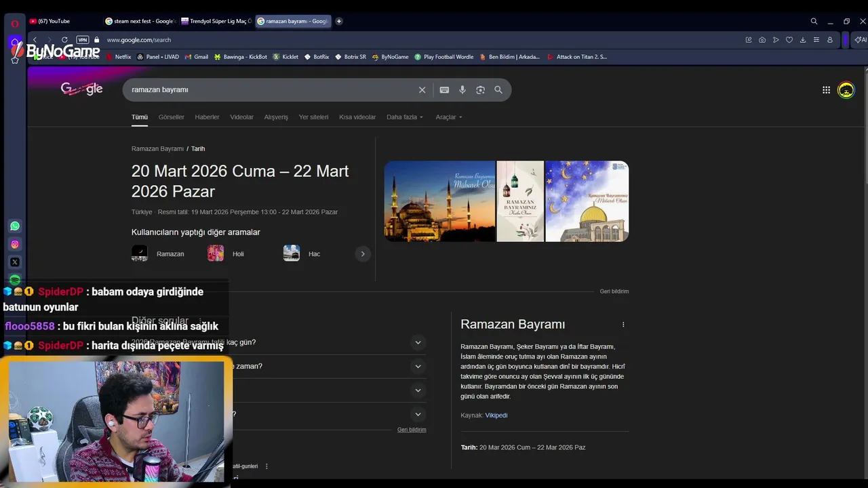Select the Alışveriş results tab
The image size is (868, 488).
click(276, 117)
